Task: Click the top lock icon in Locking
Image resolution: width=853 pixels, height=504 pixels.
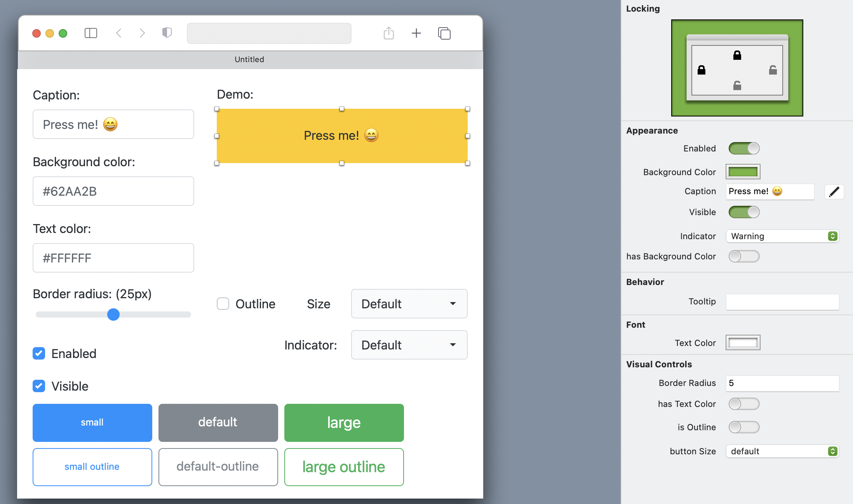Action: (737, 55)
